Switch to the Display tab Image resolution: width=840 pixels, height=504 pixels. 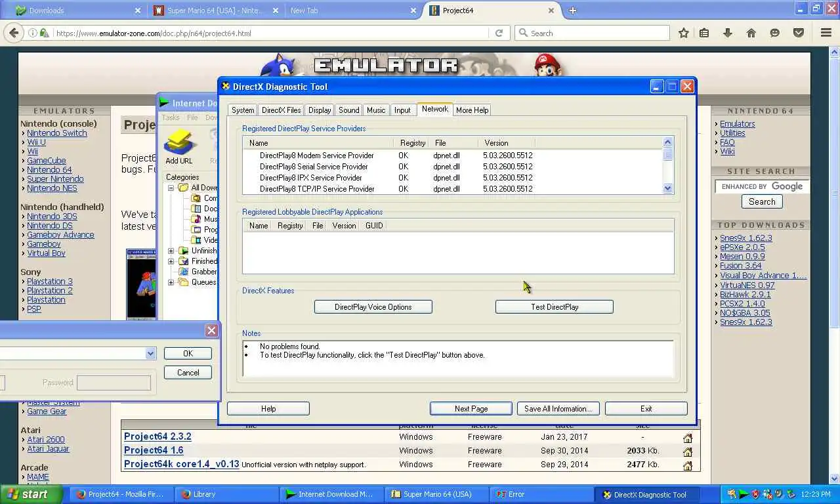coord(320,110)
